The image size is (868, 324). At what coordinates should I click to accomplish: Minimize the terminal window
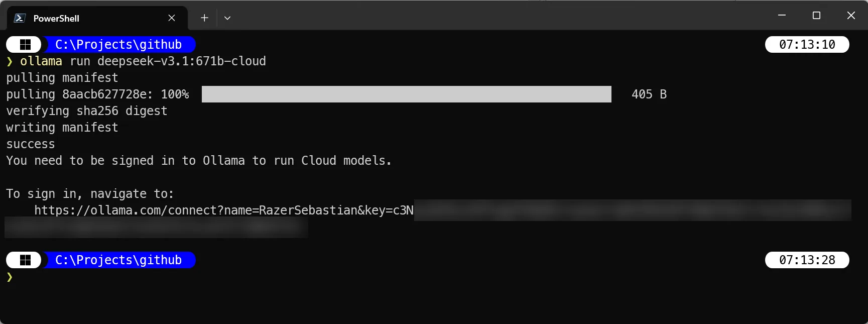click(782, 16)
